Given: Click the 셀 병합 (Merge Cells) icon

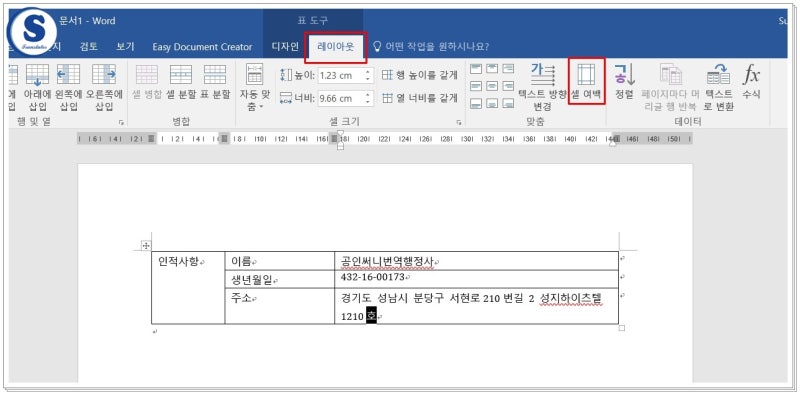Looking at the screenshot, I should pyautogui.click(x=147, y=75).
